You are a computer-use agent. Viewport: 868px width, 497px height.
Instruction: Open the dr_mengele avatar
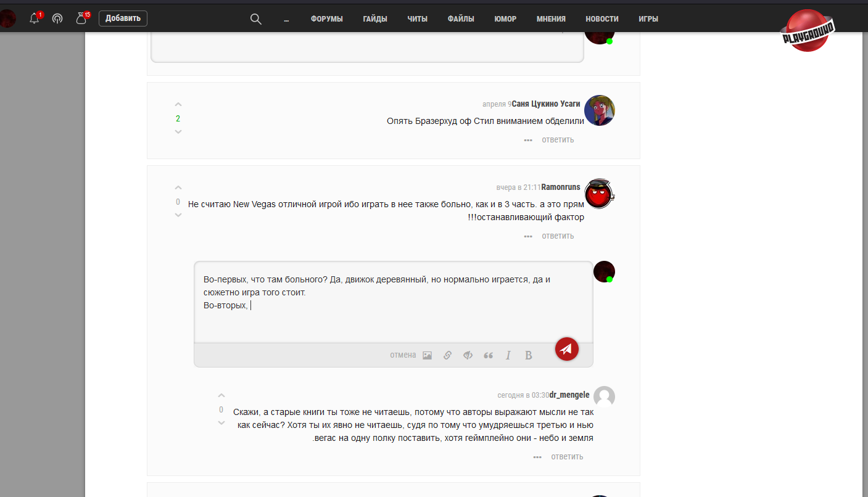[x=605, y=396]
